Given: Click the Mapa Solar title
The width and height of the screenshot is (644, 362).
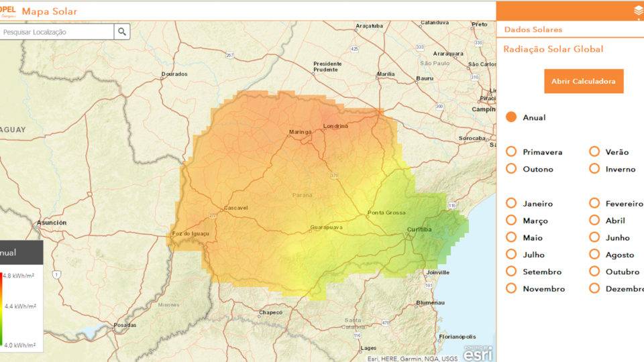Looking at the screenshot, I should (49, 11).
